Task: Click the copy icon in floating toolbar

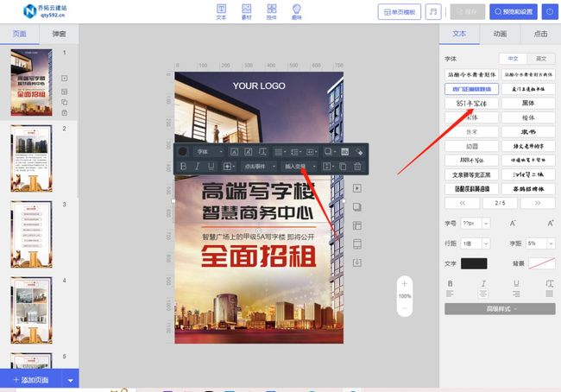Action: point(343,167)
